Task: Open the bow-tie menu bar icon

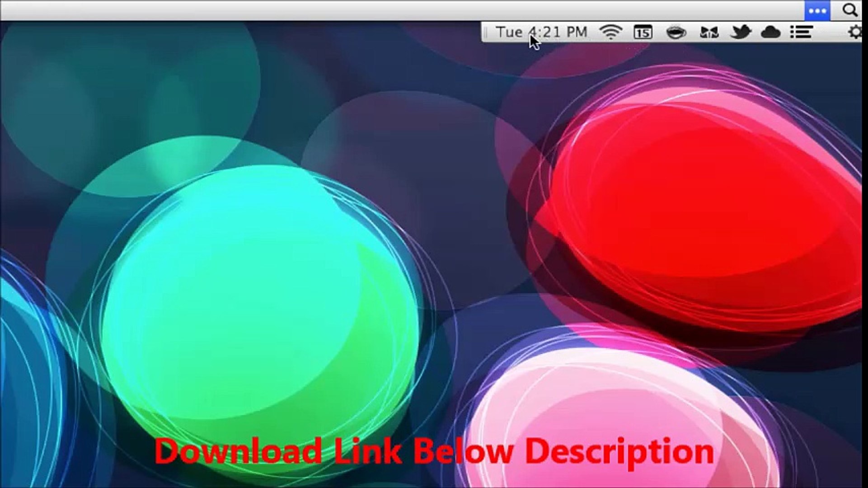Action: (708, 33)
